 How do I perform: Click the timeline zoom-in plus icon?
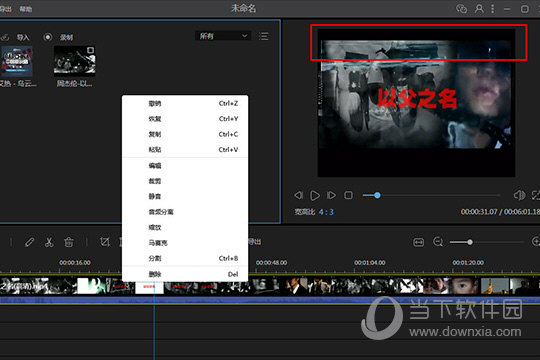click(x=536, y=241)
